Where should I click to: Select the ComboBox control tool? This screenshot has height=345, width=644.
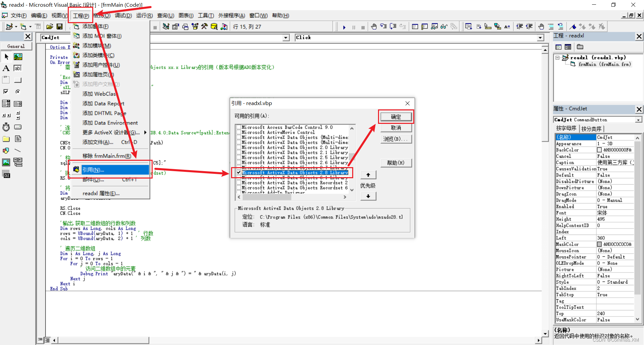(6, 104)
